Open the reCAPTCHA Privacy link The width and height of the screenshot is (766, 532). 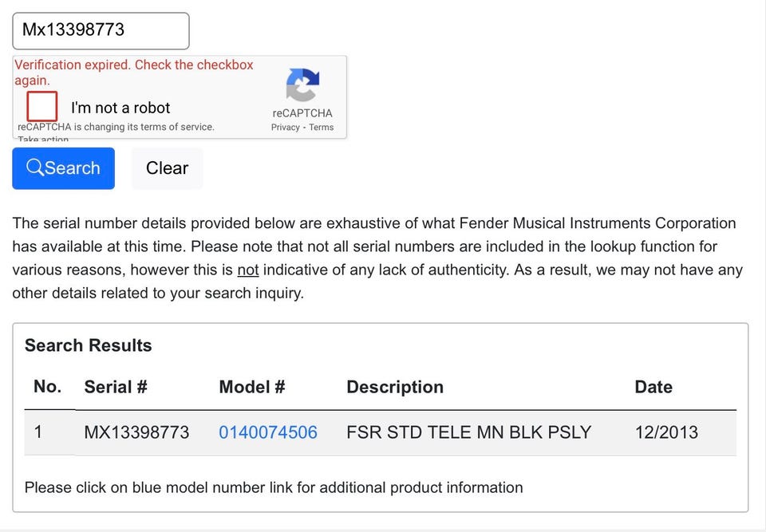285,128
